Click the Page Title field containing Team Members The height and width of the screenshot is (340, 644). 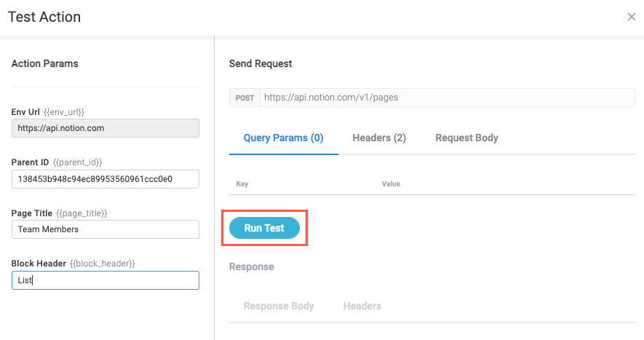106,229
